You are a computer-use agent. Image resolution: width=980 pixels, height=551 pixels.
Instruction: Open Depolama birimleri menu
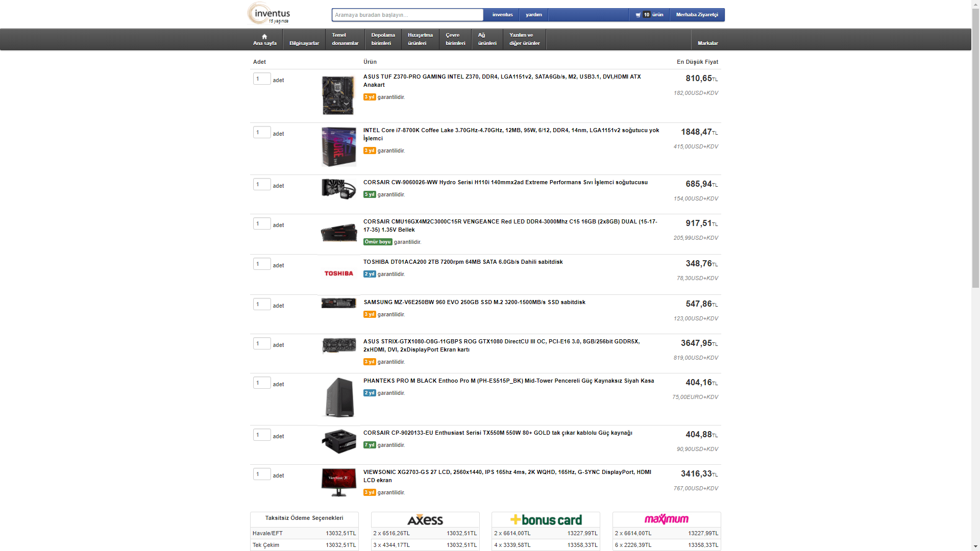[x=383, y=39]
